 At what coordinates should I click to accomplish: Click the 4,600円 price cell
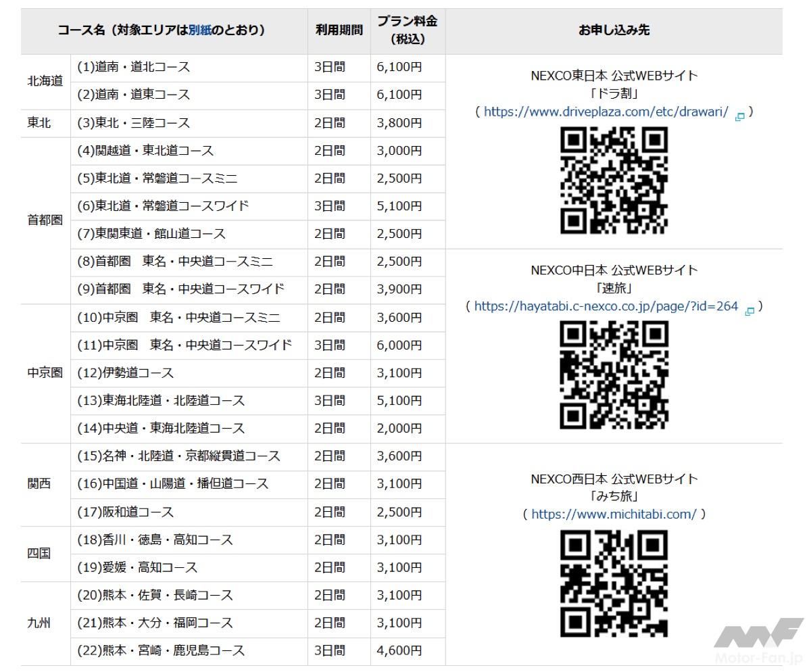(408, 651)
